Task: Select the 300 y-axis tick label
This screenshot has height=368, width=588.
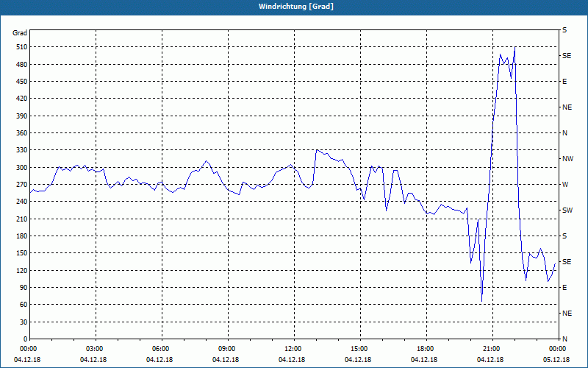Action: tap(23, 168)
